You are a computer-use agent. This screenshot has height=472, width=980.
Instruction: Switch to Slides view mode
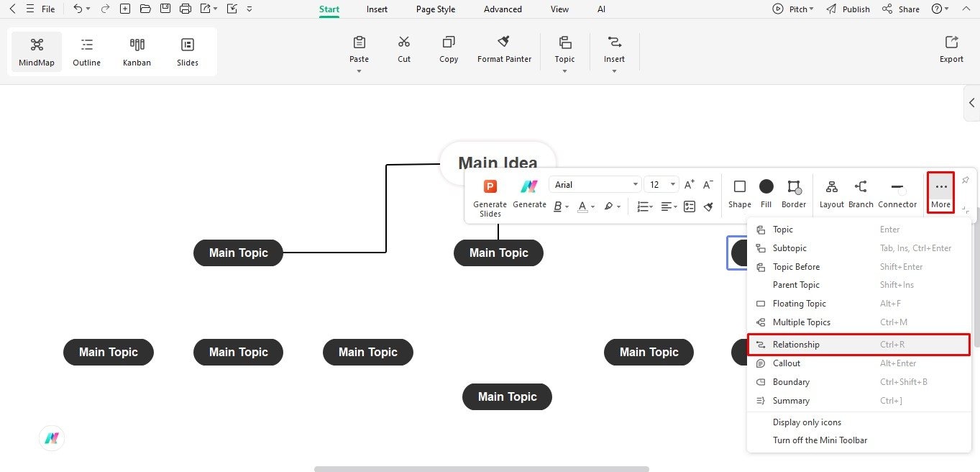pyautogui.click(x=188, y=52)
